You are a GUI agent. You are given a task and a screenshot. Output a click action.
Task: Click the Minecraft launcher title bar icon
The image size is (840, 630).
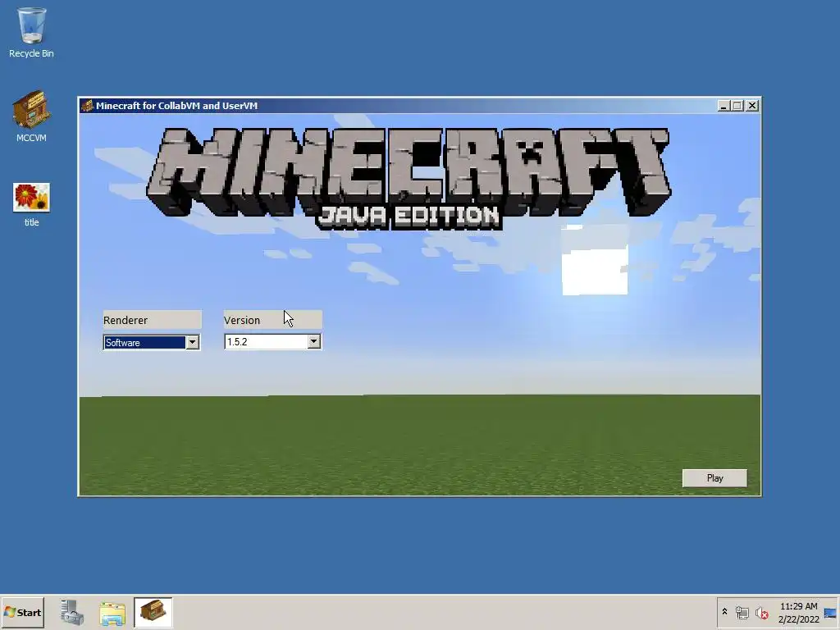coord(87,106)
